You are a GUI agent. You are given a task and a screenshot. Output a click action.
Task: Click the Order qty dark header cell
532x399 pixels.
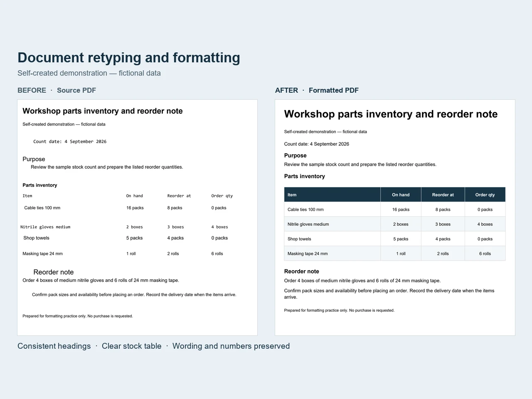coord(485,195)
